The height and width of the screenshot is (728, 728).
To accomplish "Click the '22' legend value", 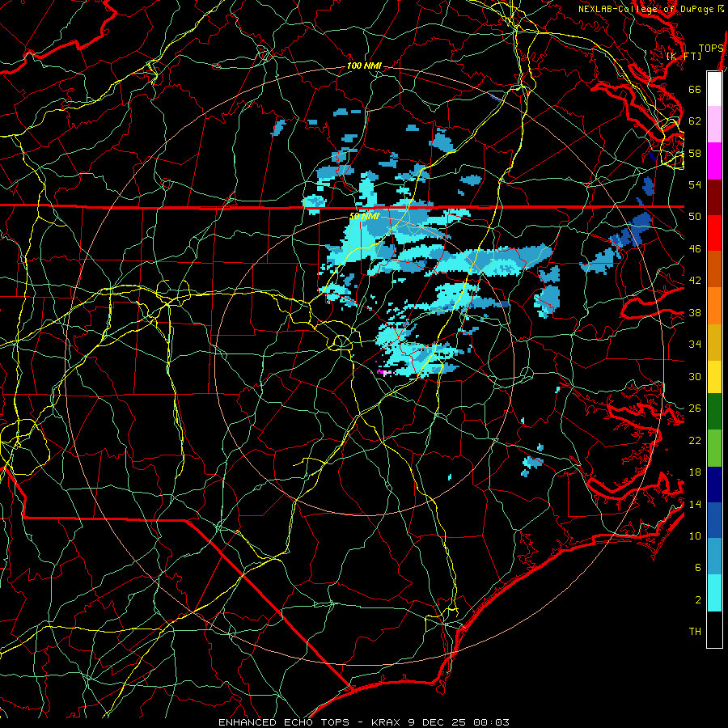I will click(695, 440).
